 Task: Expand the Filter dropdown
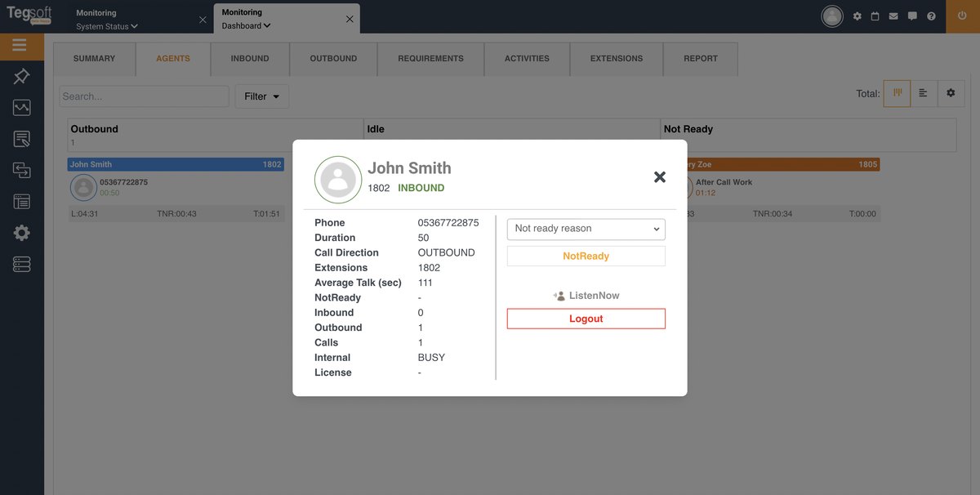(x=262, y=96)
